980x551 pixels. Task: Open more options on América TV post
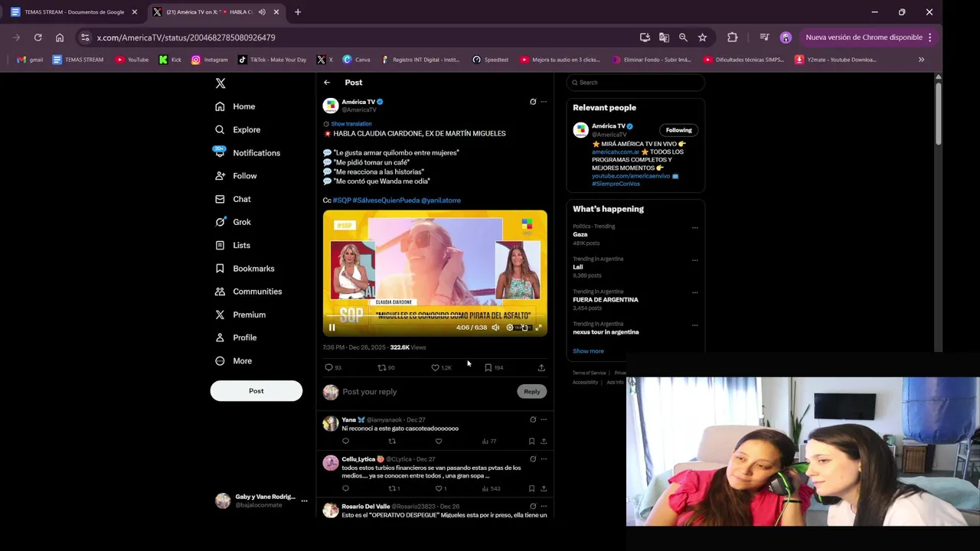(x=544, y=102)
